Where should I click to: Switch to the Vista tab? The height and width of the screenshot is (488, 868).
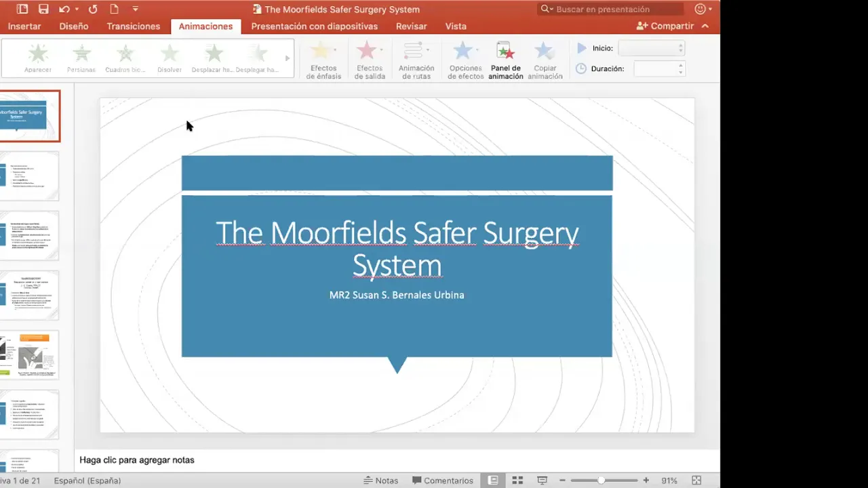456,26
